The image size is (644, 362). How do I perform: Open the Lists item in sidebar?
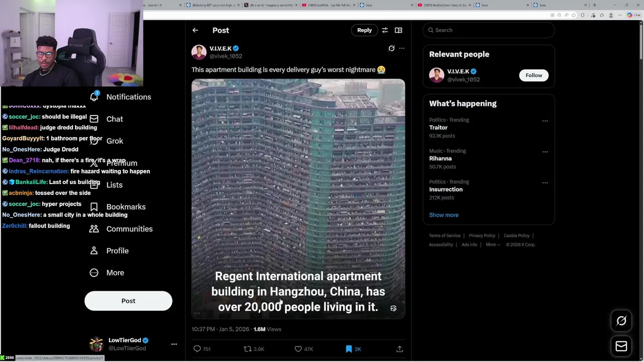point(114,185)
